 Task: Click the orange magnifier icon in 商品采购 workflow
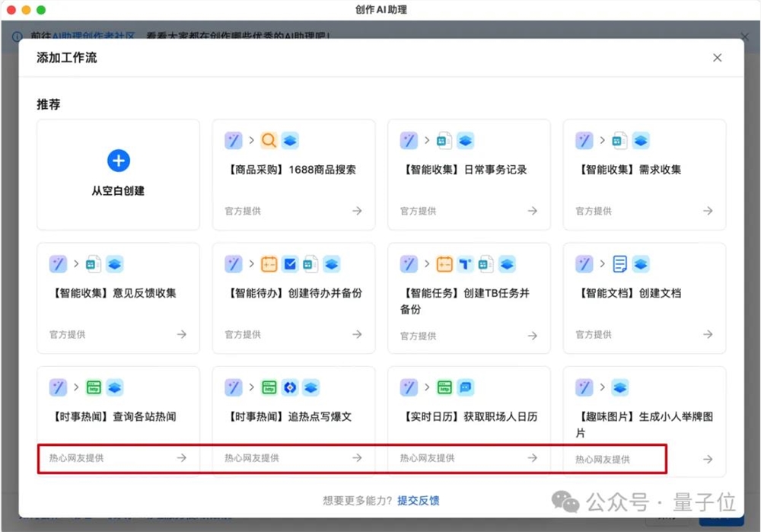click(x=268, y=140)
